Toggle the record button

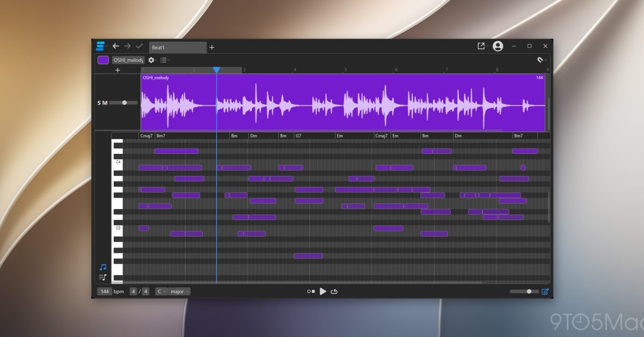click(311, 291)
